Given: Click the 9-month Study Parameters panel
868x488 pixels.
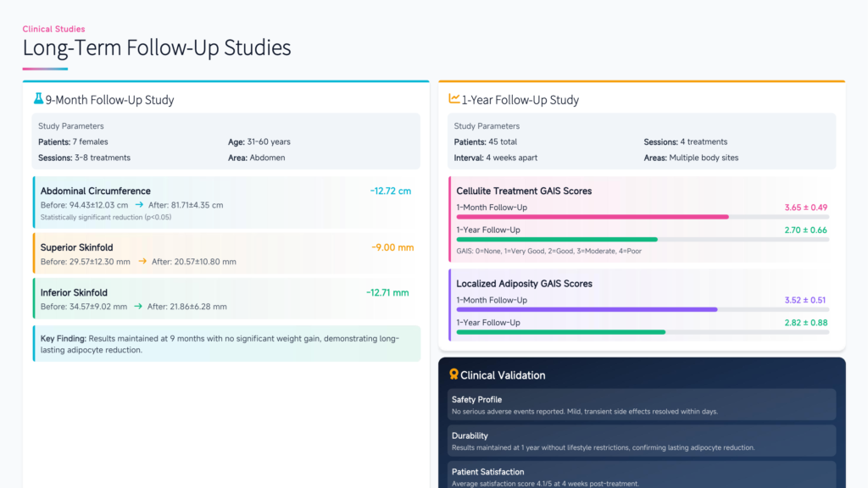Looking at the screenshot, I should pos(226,141).
